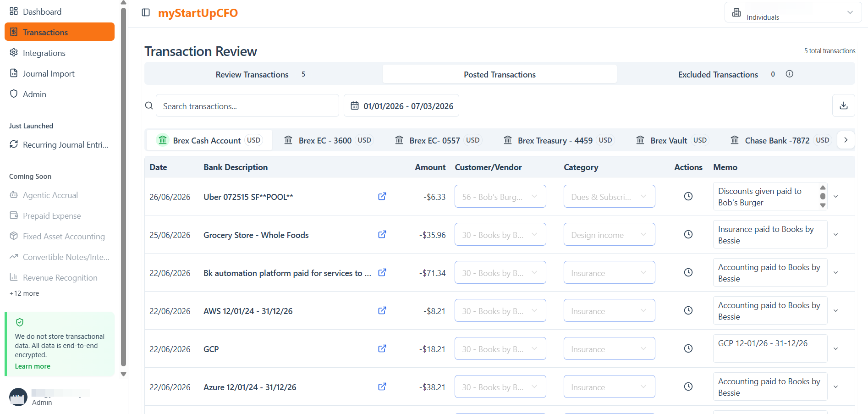Open Category dropdown showing Dues & Subscriptions
Screen dimensions: 868x414
coord(609,196)
